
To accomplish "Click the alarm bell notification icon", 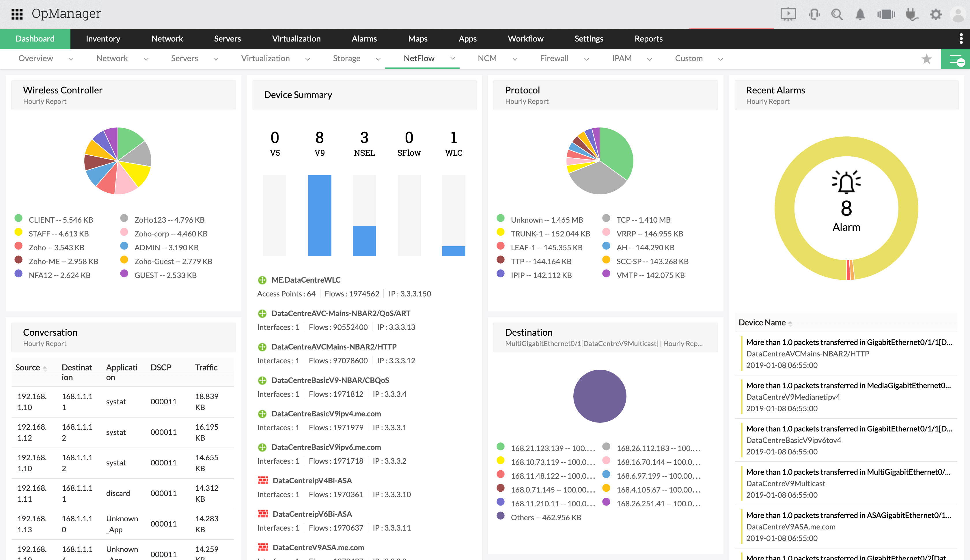I will 860,14.
